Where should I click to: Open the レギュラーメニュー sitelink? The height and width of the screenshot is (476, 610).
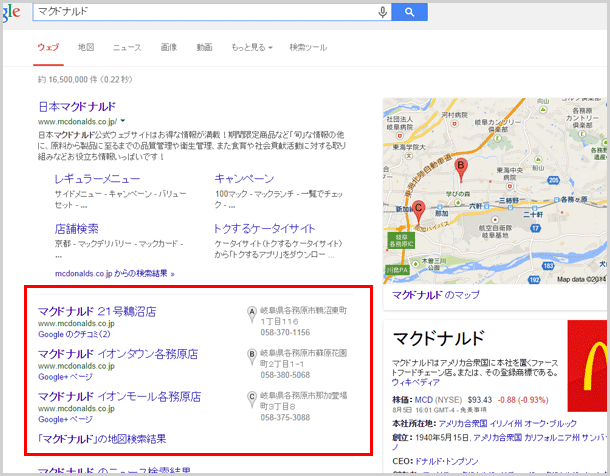(97, 179)
